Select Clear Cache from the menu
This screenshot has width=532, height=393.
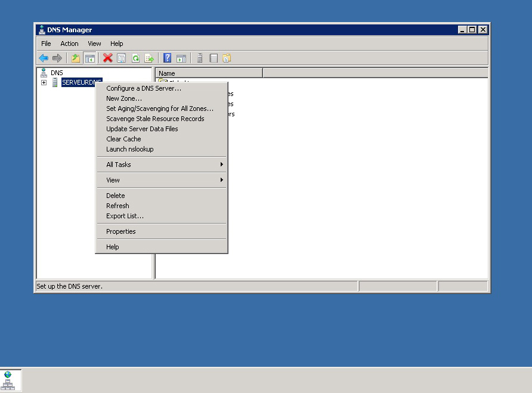tap(123, 138)
